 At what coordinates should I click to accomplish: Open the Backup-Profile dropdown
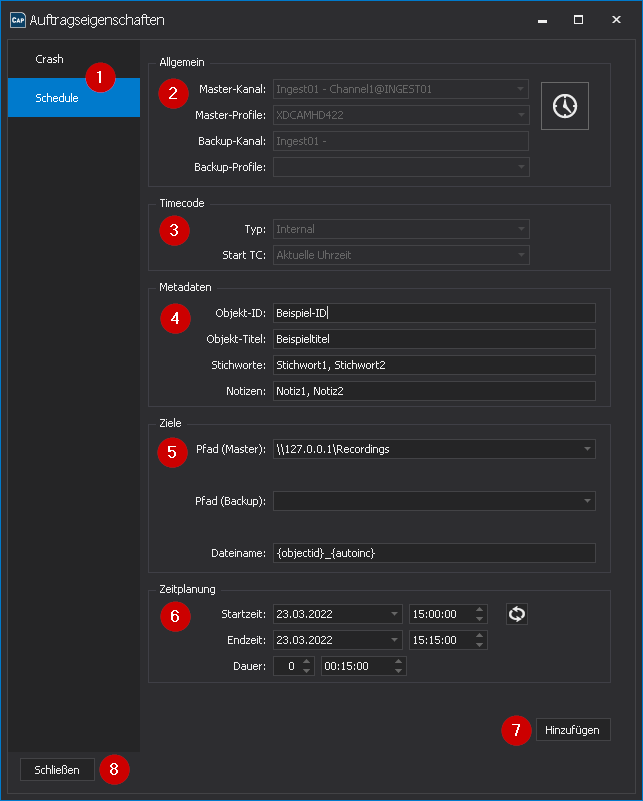click(401, 167)
